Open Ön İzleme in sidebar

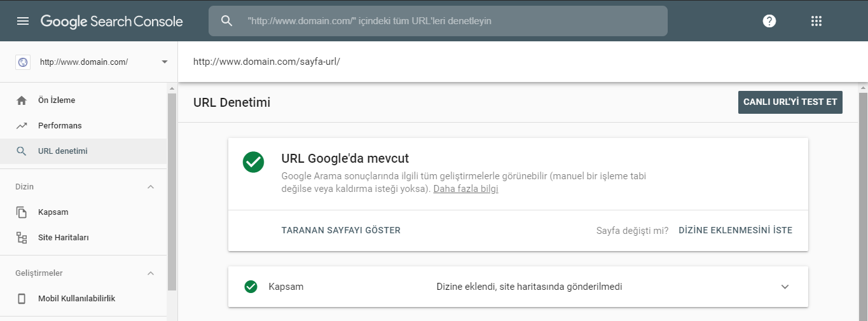tap(83, 100)
